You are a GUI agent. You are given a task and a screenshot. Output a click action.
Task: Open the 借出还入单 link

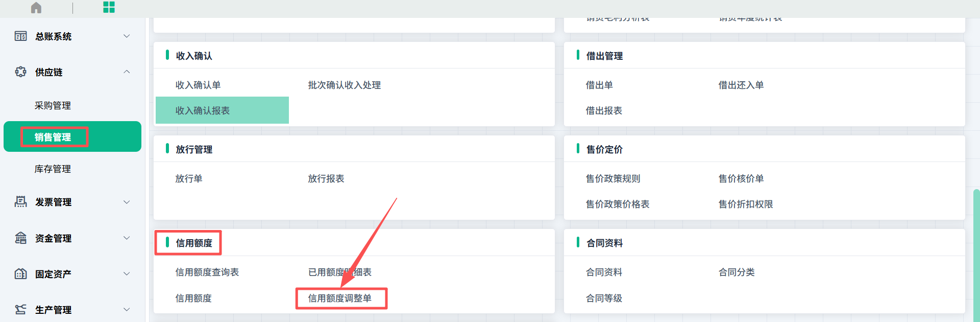click(x=741, y=85)
